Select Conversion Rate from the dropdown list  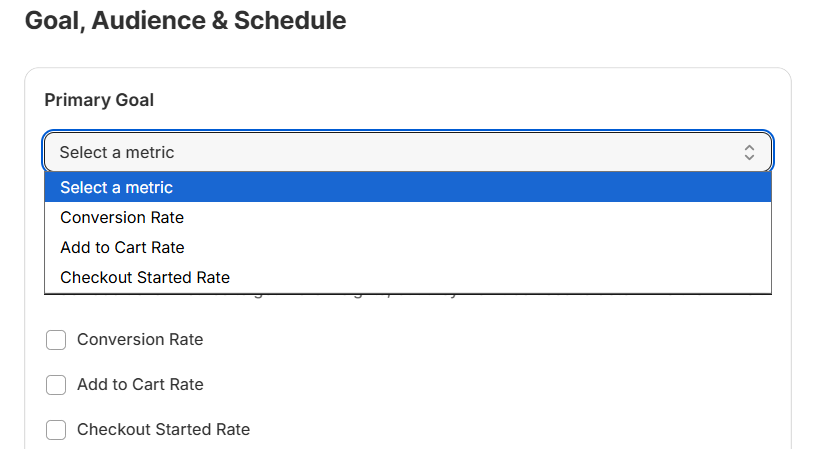(x=122, y=217)
